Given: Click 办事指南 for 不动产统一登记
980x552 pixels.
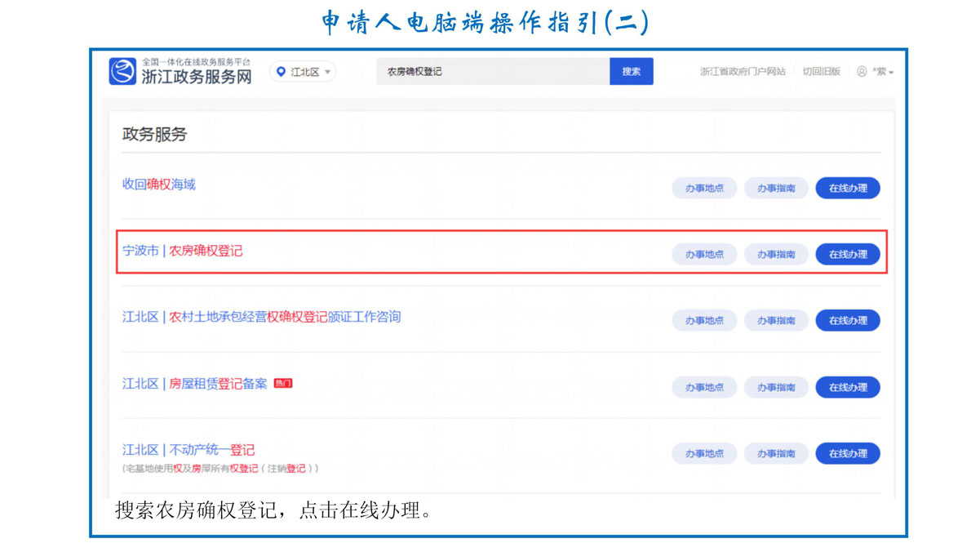Looking at the screenshot, I should [x=776, y=453].
